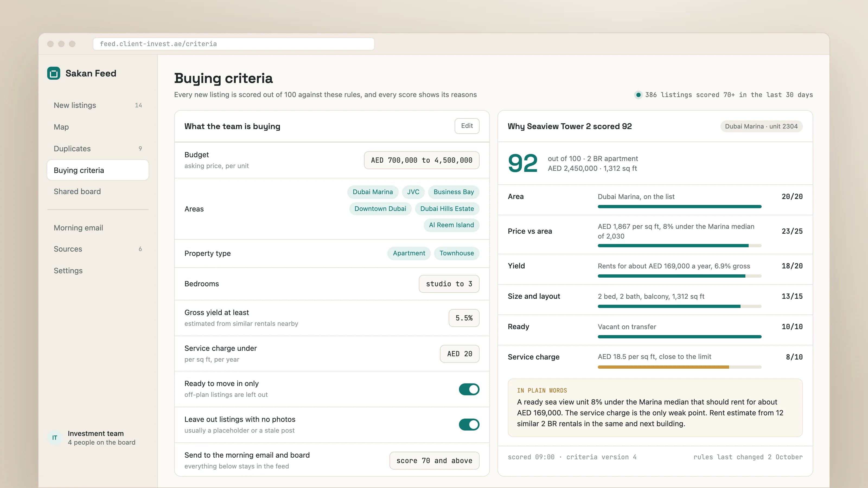
Task: Click the Price vs area score bar
Action: tap(679, 246)
